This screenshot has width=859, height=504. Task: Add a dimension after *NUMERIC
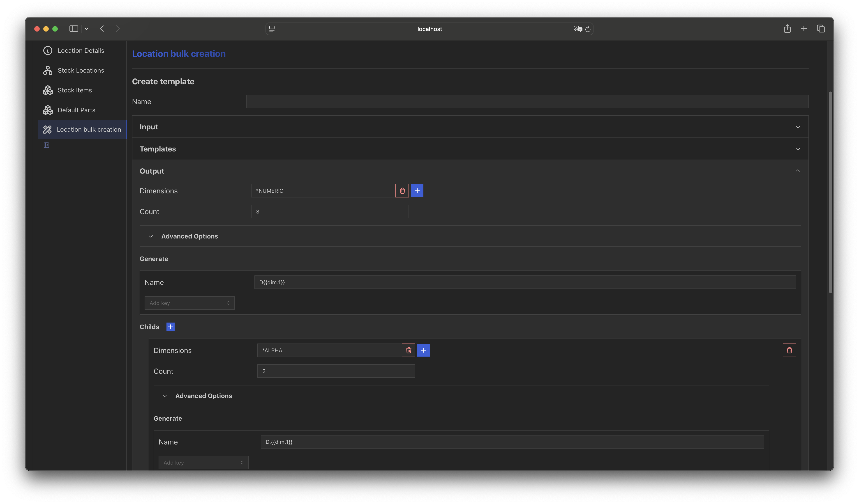tap(417, 191)
